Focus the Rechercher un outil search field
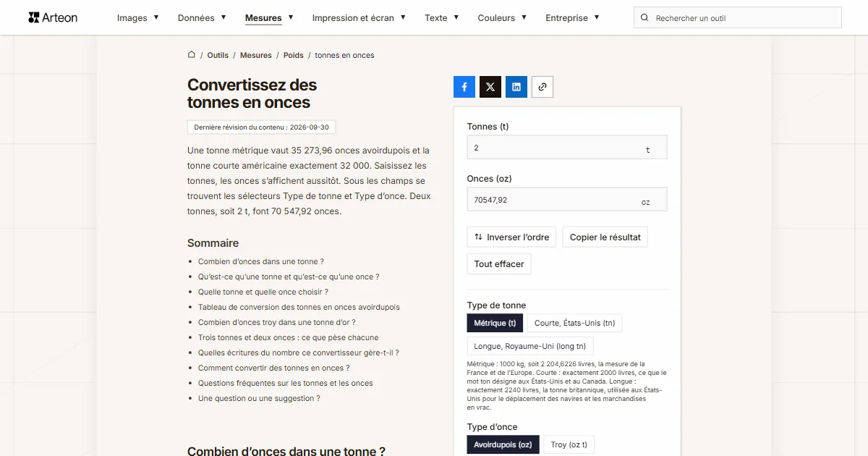This screenshot has width=868, height=456. [738, 17]
